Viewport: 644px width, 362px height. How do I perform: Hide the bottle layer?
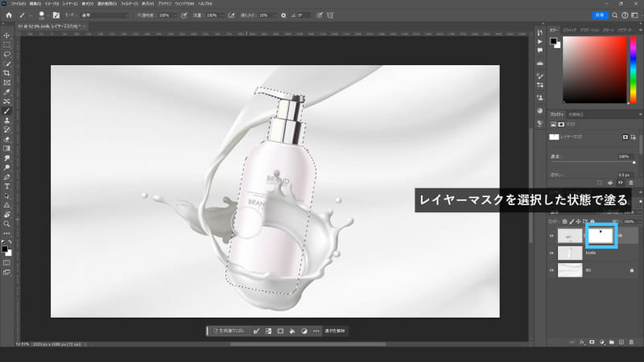coord(551,253)
